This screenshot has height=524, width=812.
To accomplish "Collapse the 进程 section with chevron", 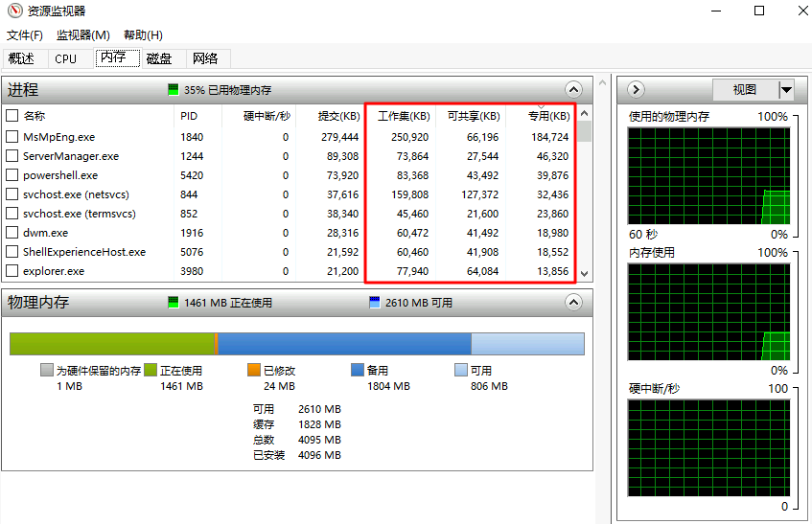I will point(573,89).
